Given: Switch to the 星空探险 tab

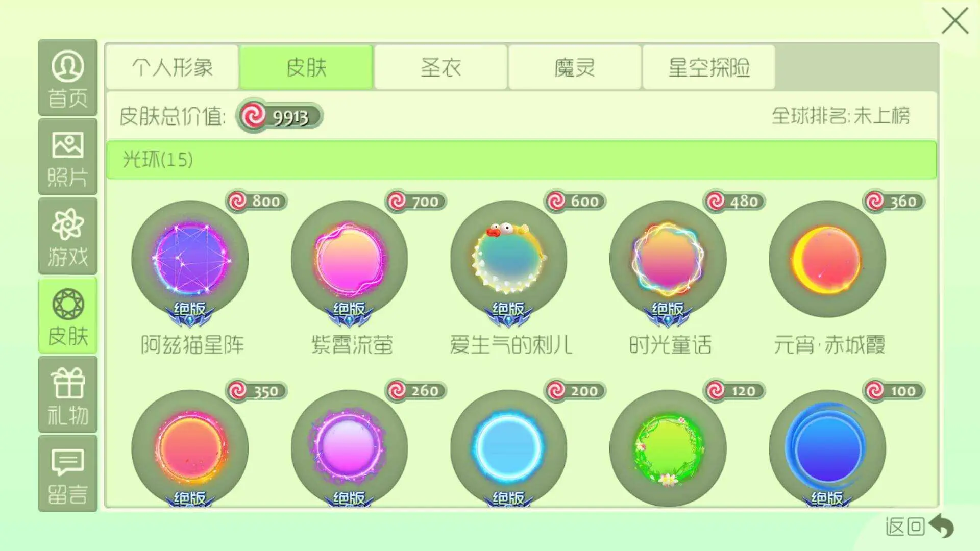Looking at the screenshot, I should [709, 67].
